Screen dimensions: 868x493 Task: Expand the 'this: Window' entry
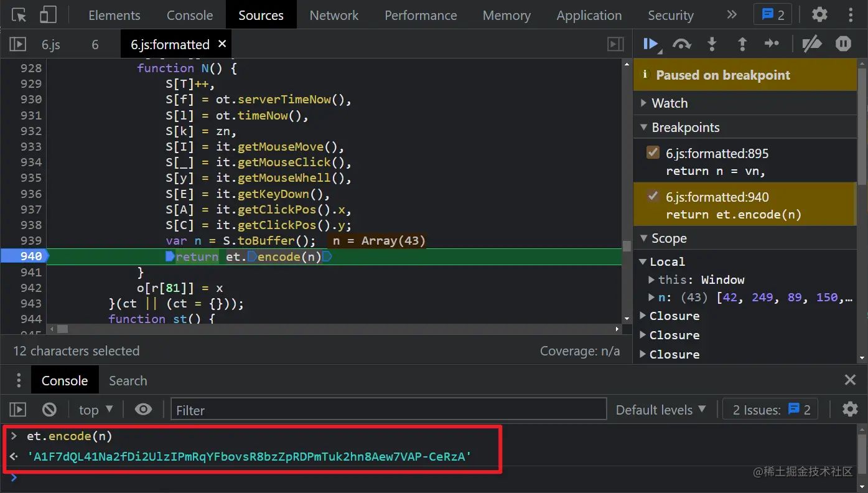point(652,280)
